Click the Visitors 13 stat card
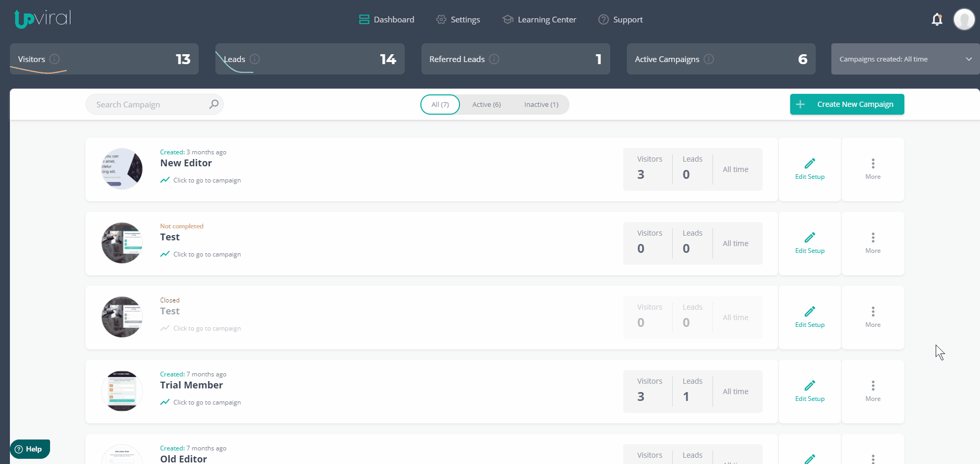 pos(104,59)
